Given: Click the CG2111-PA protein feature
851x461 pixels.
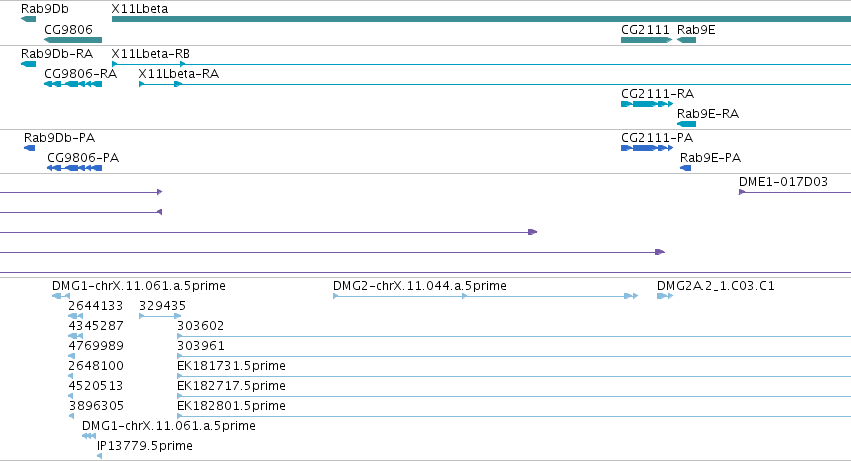Looking at the screenshot, I should coord(646,148).
